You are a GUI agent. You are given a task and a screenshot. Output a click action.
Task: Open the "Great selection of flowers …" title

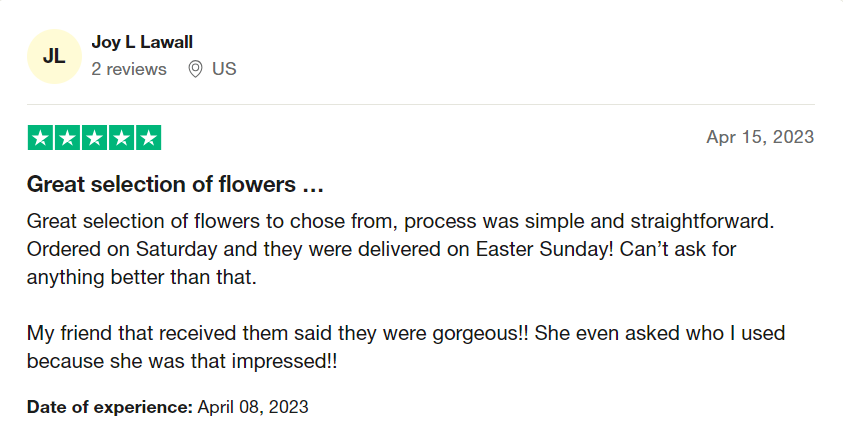[175, 185]
